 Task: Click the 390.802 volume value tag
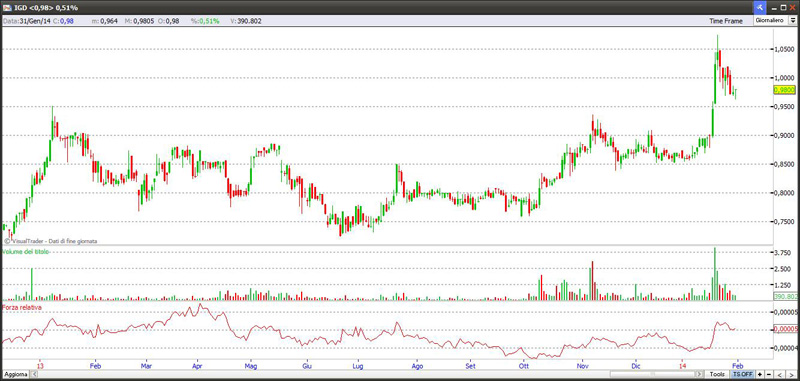tap(786, 296)
